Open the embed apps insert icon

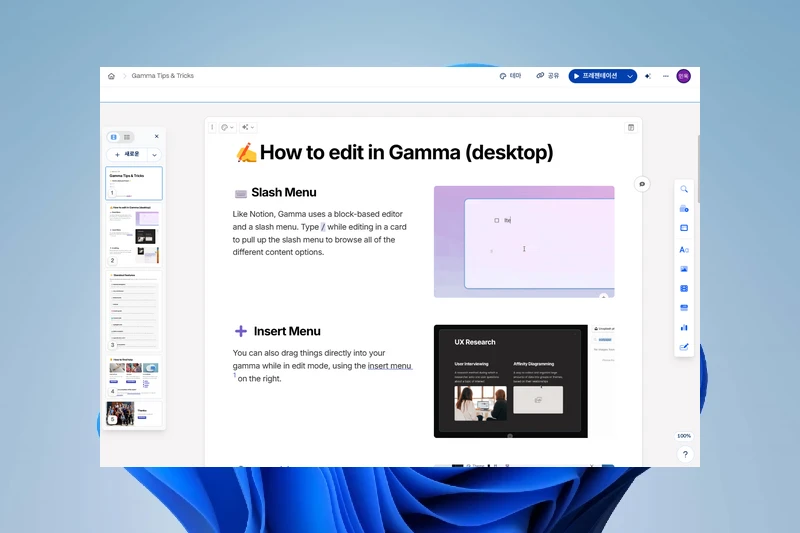[x=684, y=308]
